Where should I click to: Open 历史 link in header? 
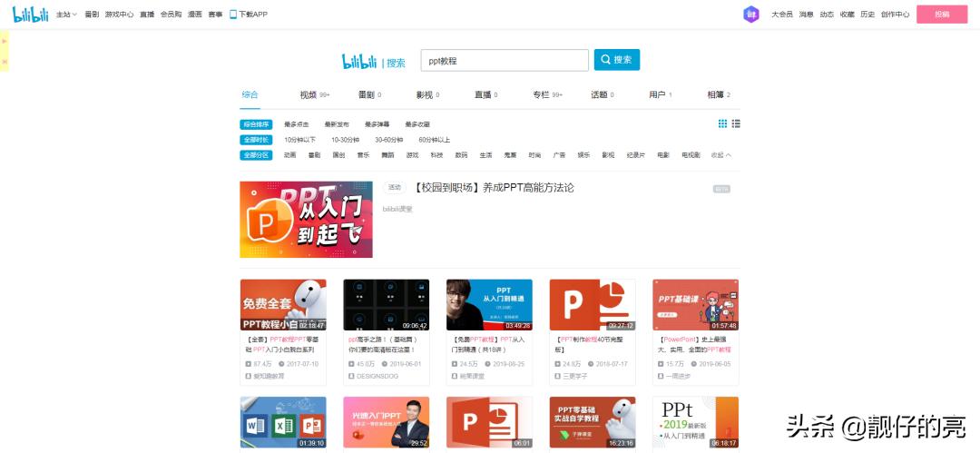point(867,14)
